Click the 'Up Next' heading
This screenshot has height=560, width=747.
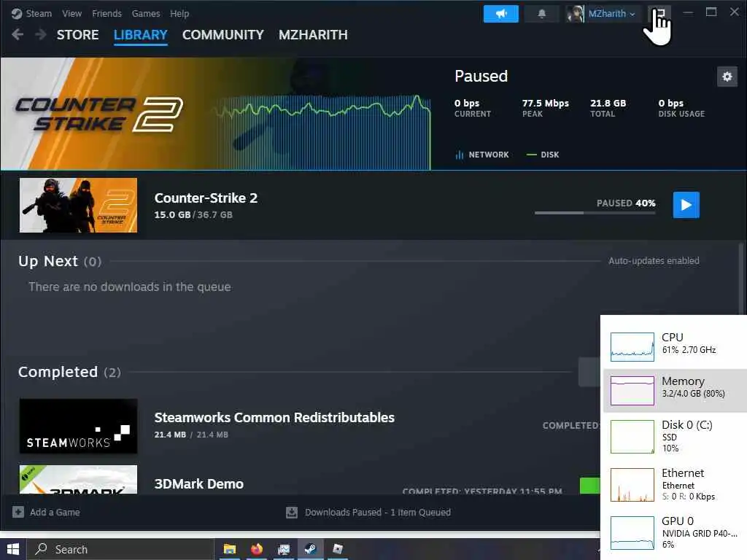[x=47, y=261]
